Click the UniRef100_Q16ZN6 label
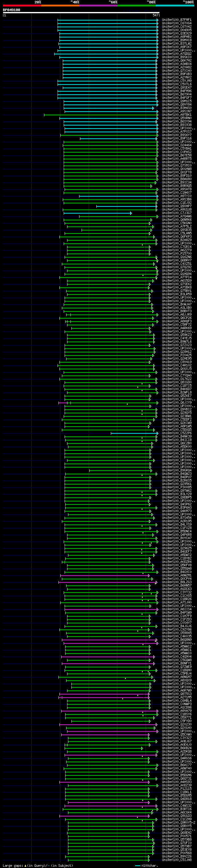 point(177,257)
